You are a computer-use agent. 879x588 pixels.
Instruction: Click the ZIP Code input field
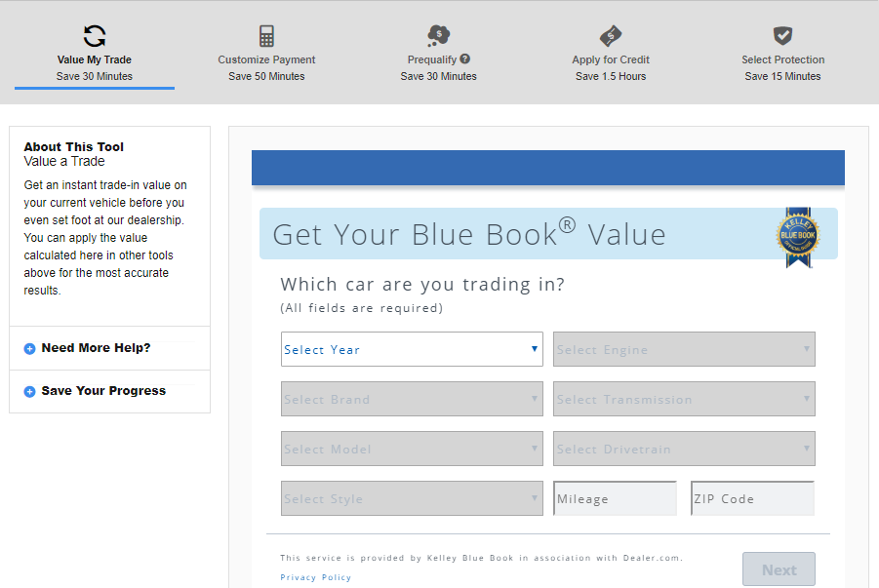coord(752,498)
